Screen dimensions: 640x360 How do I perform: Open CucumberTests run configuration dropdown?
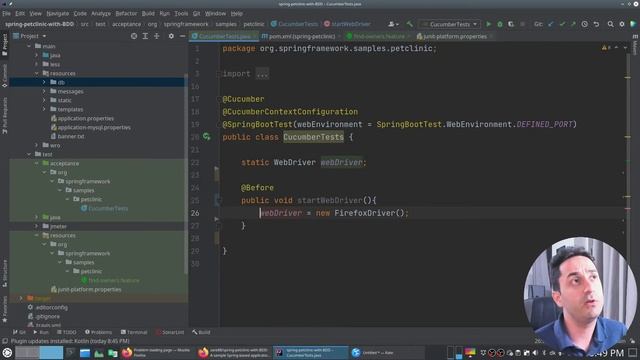[450, 24]
